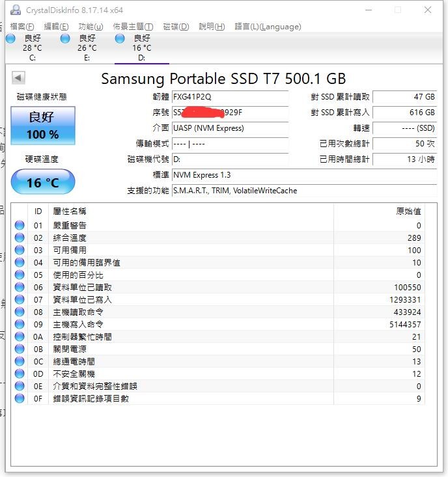Select the 控制器繁忙時間 attribute name

(82, 336)
